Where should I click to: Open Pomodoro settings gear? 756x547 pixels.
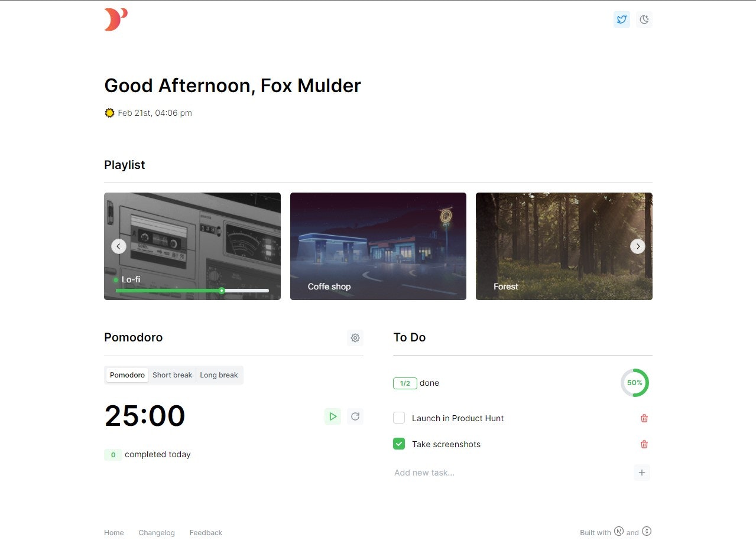pos(355,338)
